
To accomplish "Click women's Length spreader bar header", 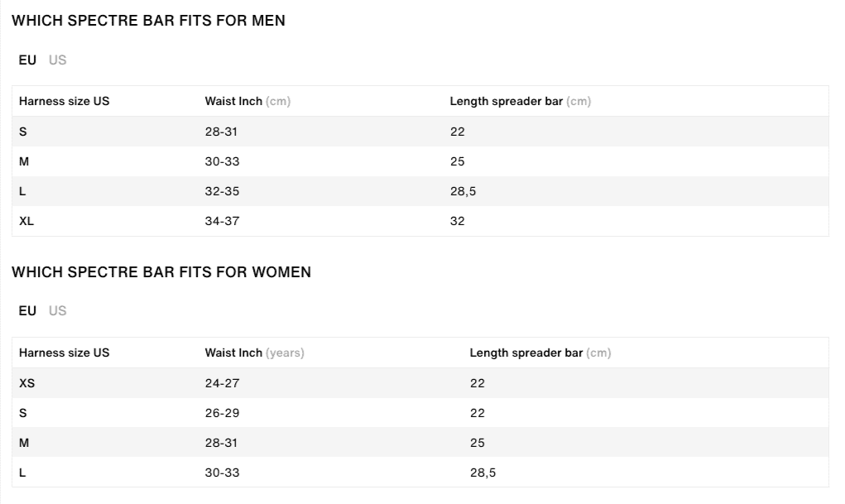I will tap(540, 353).
